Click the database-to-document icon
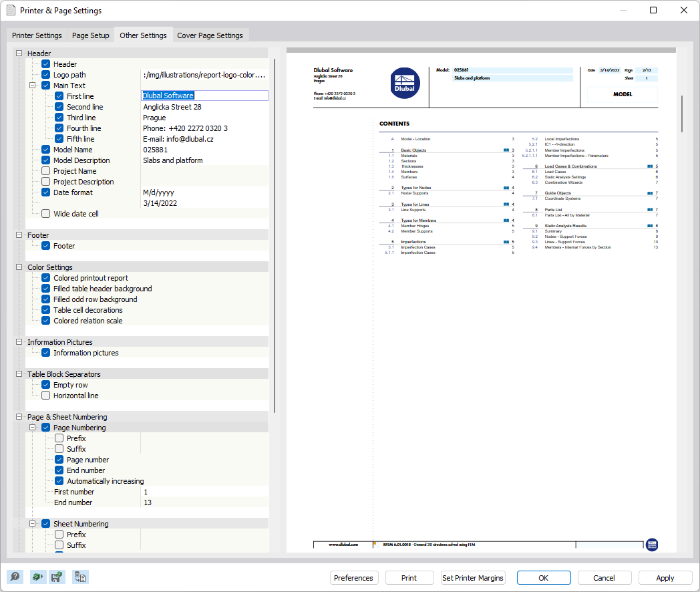The width and height of the screenshot is (700, 592). (x=80, y=577)
